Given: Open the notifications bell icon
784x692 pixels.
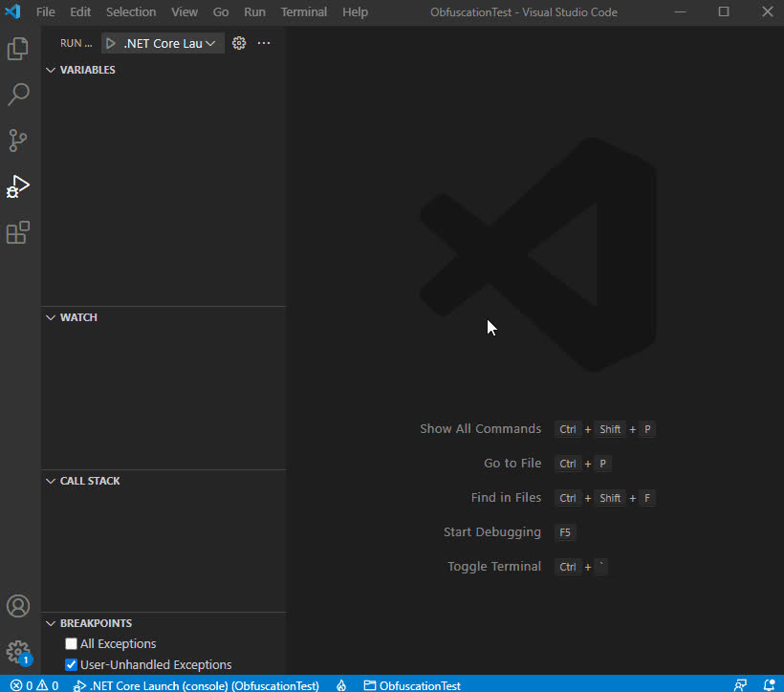Looking at the screenshot, I should [771, 685].
